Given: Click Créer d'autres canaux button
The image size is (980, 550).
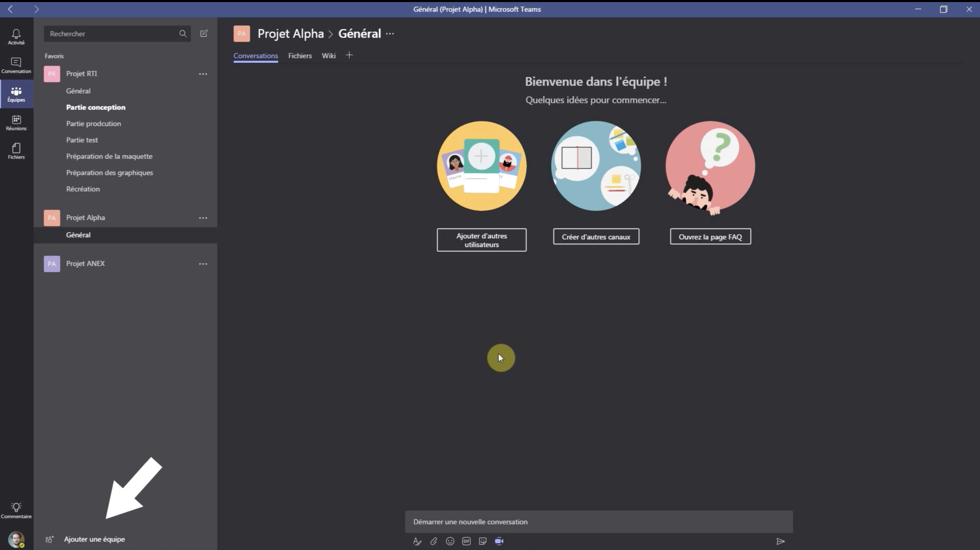Looking at the screenshot, I should coord(596,236).
